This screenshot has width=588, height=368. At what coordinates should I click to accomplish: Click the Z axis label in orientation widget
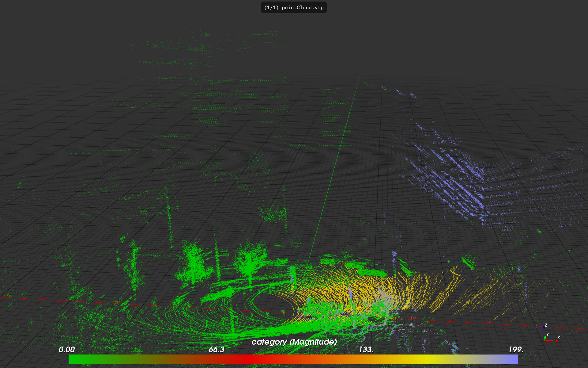(x=546, y=325)
